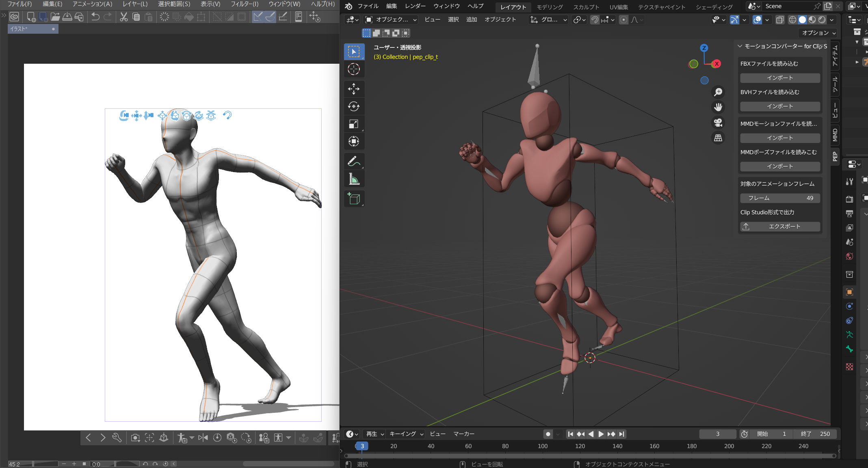Select the Annotate pencil tool
868x468 pixels.
[x=354, y=162]
